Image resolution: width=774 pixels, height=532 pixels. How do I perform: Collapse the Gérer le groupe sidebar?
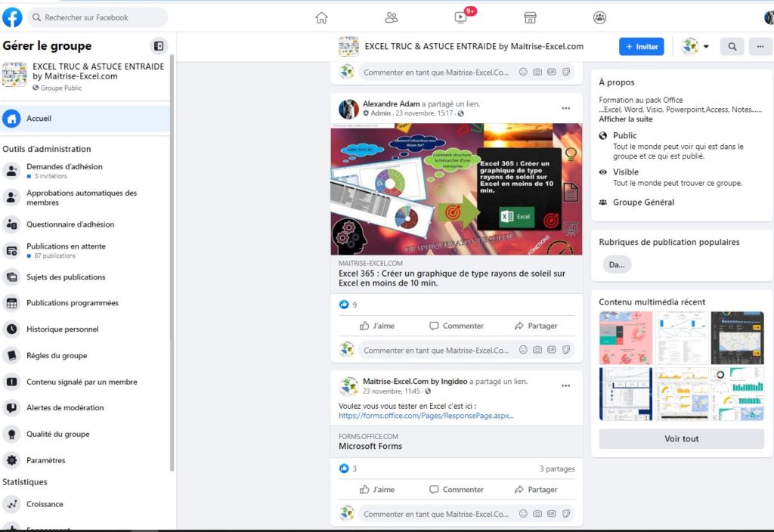tap(159, 46)
